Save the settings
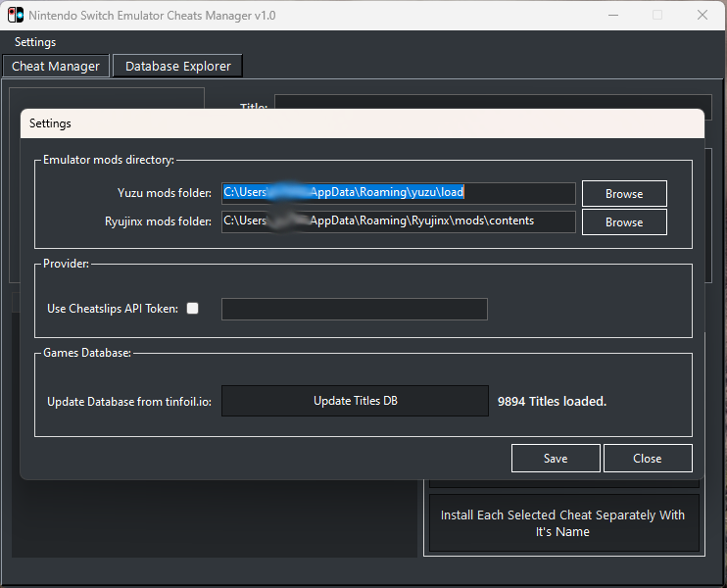Viewport: 727px width, 588px height. click(556, 459)
